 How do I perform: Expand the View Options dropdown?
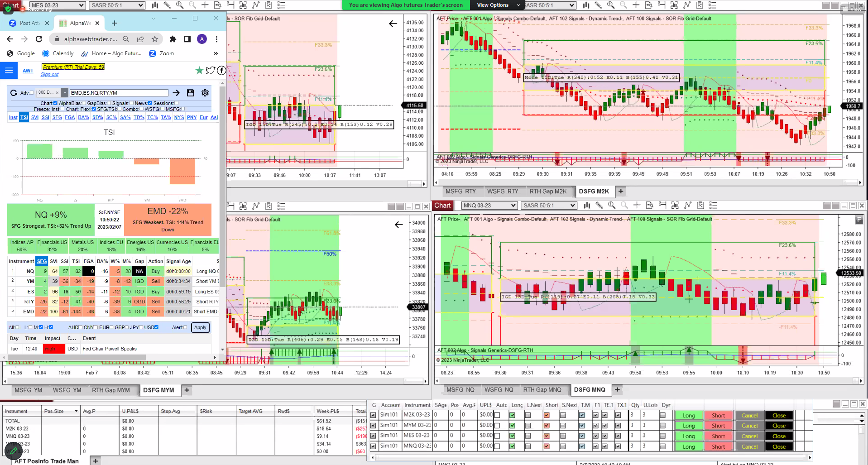(x=498, y=5)
